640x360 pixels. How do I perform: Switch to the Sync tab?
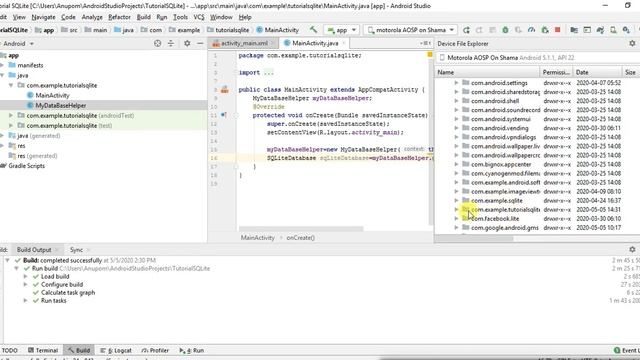[76, 249]
